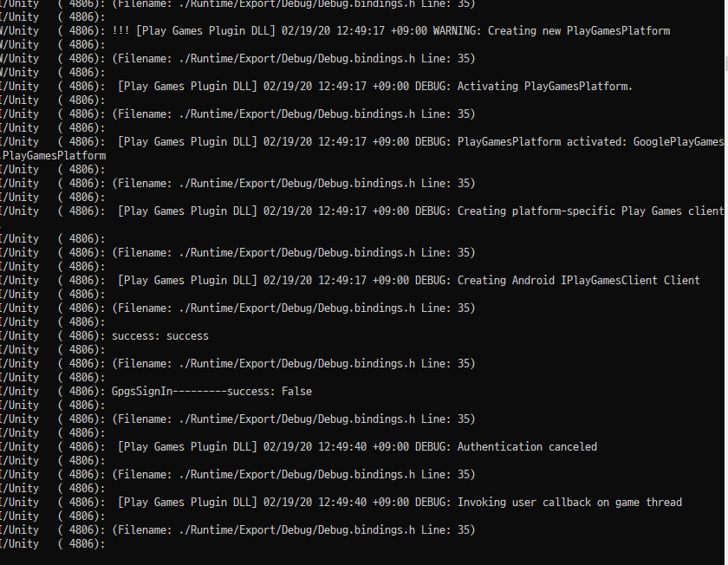Click the Filename line directly below 'success: success'
Viewport: 728px width, 565px height.
(x=294, y=364)
